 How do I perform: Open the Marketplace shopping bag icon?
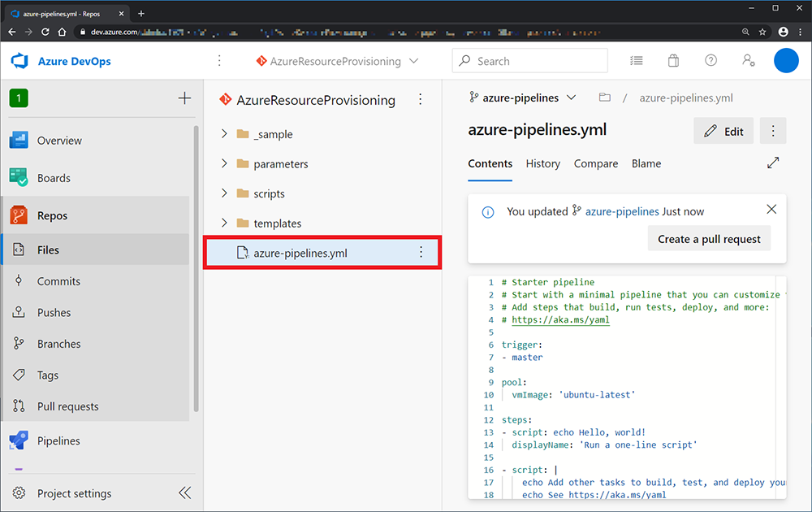click(673, 61)
